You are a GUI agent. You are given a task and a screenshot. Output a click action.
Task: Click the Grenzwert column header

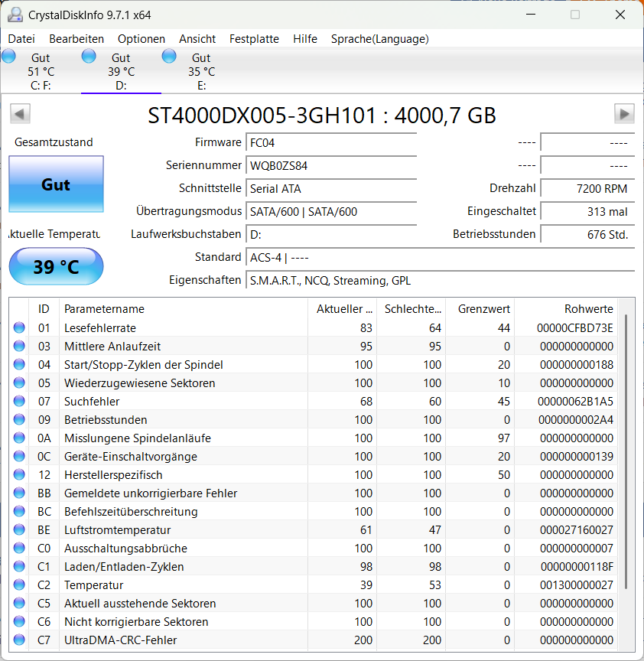tap(480, 308)
